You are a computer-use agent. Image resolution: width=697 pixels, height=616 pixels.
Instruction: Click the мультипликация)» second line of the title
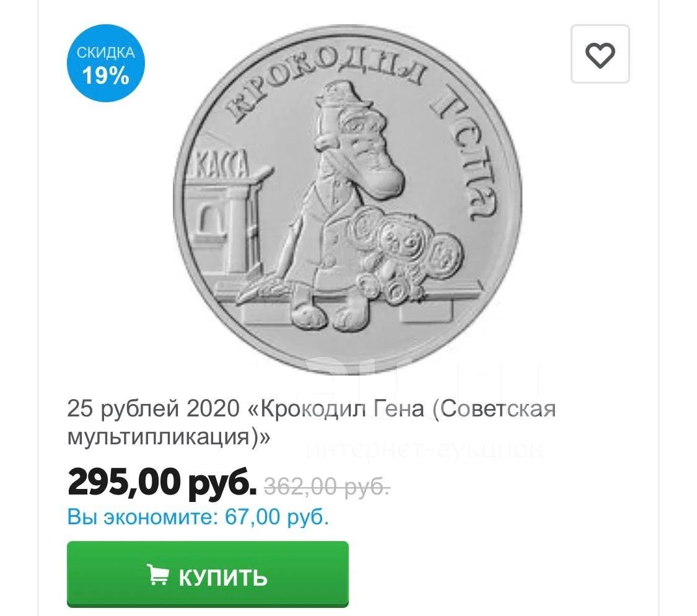pyautogui.click(x=169, y=436)
